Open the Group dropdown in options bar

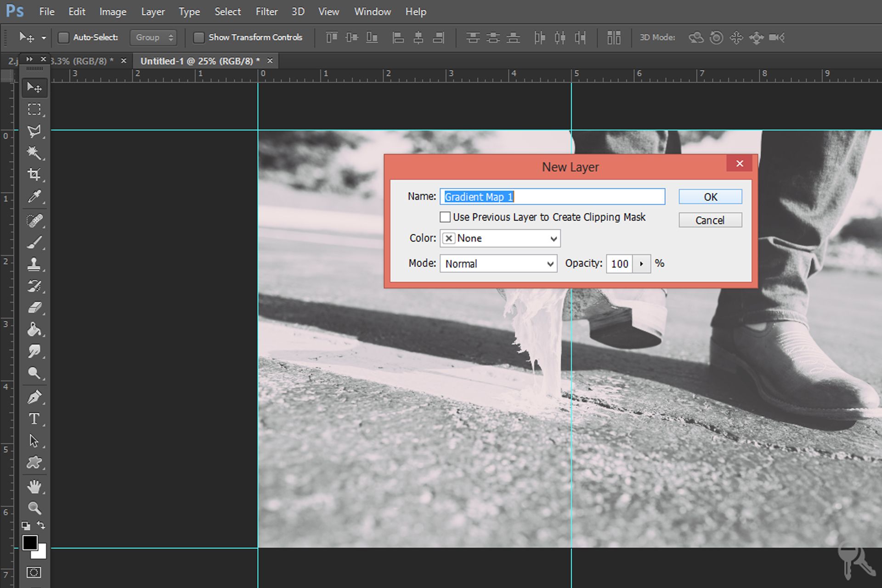[x=153, y=37]
